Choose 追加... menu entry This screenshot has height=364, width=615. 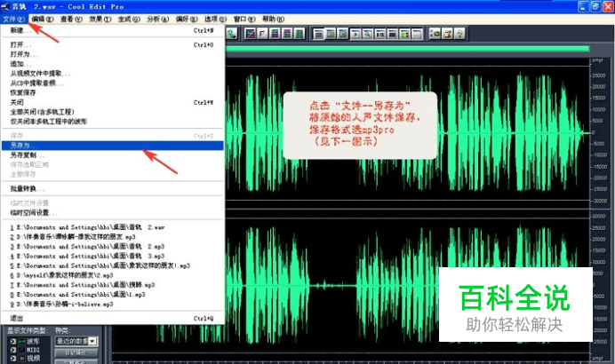113,64
